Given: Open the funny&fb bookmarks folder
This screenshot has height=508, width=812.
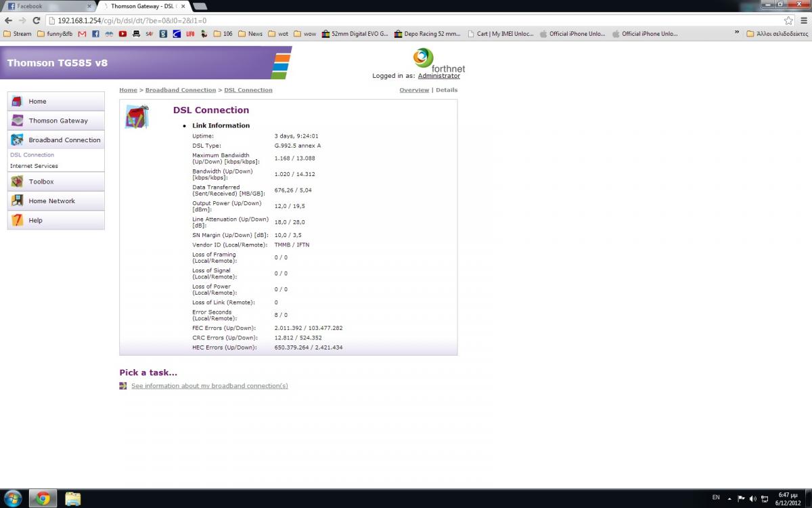Looking at the screenshot, I should tap(55, 34).
